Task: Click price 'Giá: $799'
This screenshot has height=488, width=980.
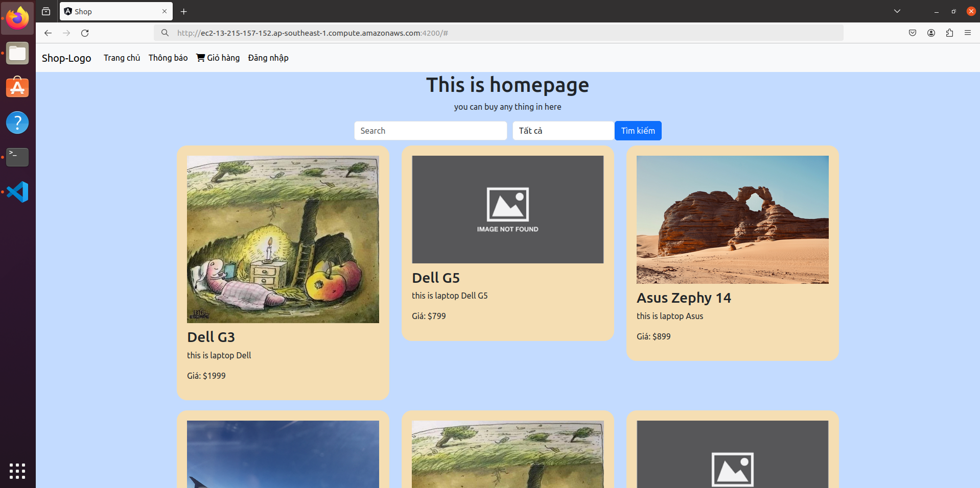Action: click(429, 316)
